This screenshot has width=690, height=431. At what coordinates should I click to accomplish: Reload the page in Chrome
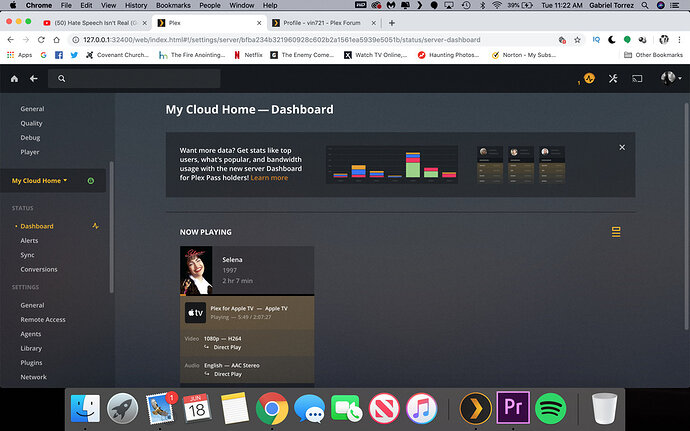click(41, 40)
